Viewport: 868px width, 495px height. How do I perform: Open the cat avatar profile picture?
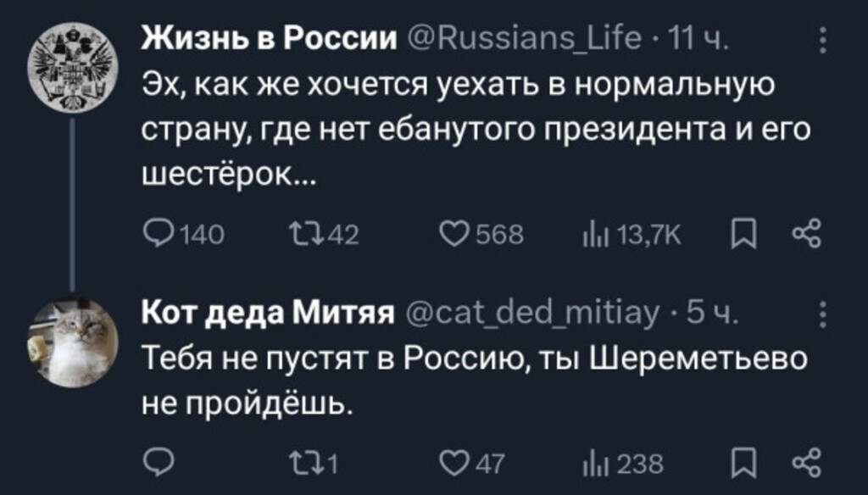click(72, 343)
